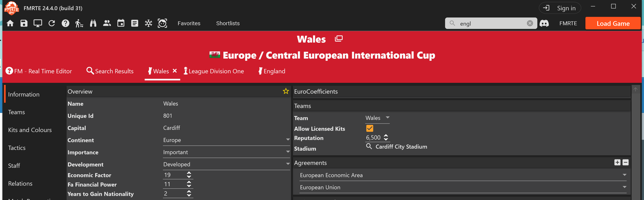Open the Development dropdown
The height and width of the screenshot is (200, 644).
click(226, 165)
